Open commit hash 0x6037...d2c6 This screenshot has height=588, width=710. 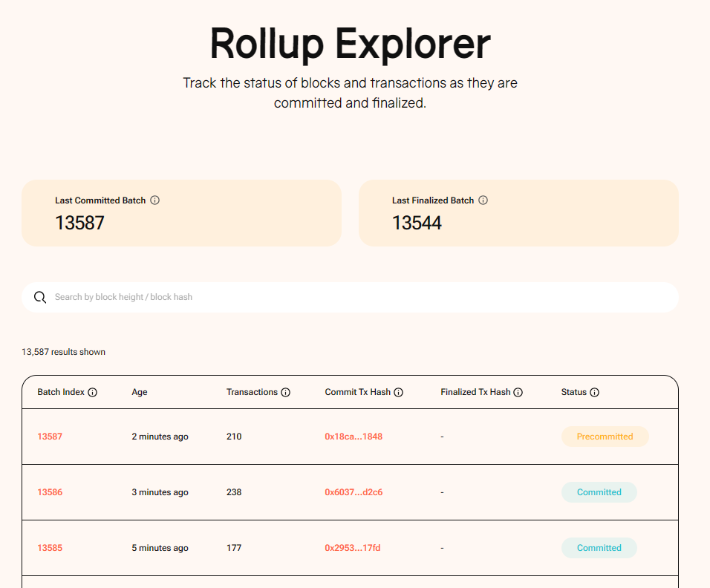[354, 492]
